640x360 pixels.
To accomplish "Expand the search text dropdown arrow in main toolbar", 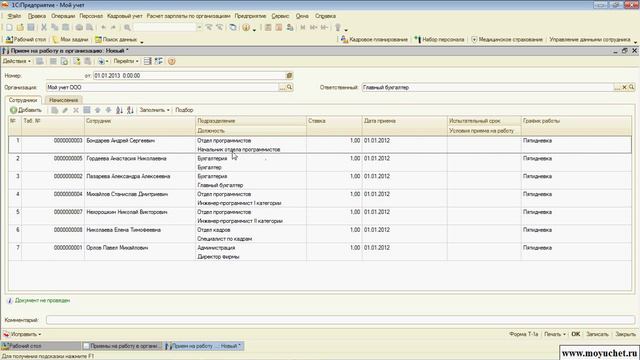I will click(199, 27).
